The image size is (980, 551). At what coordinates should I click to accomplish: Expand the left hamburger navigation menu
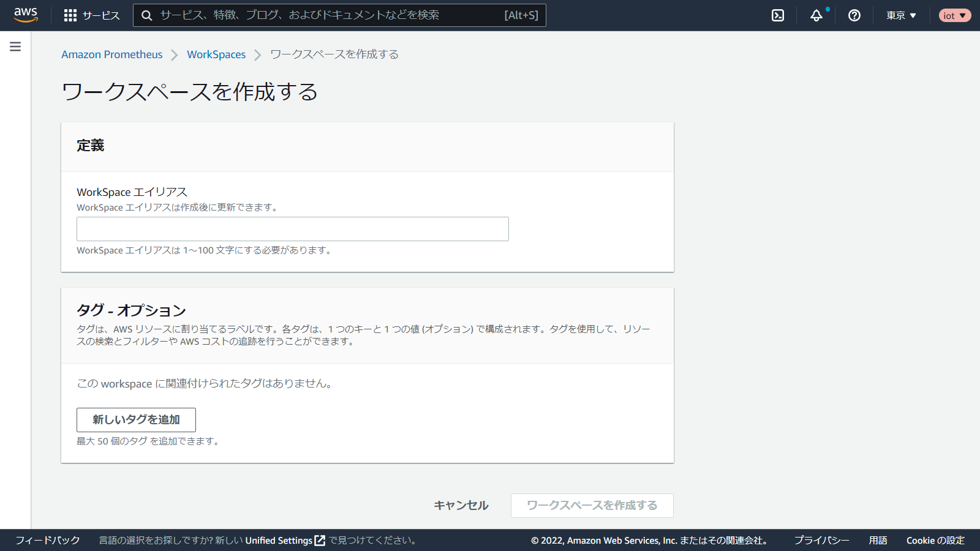coord(15,47)
